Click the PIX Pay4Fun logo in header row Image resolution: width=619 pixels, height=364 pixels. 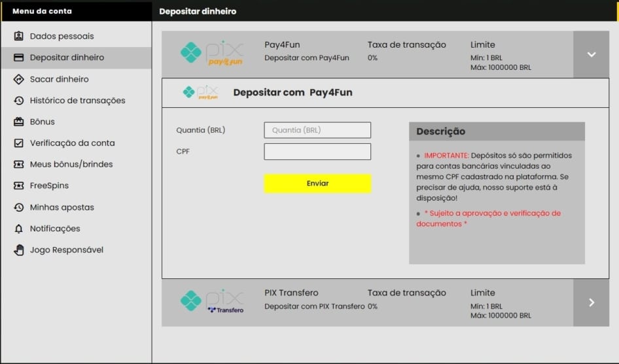[211, 54]
